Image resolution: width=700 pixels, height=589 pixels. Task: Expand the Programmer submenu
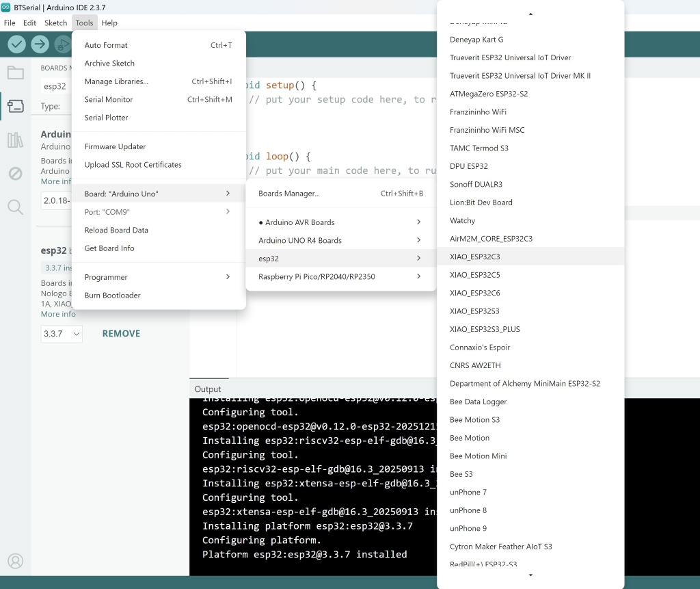point(159,277)
